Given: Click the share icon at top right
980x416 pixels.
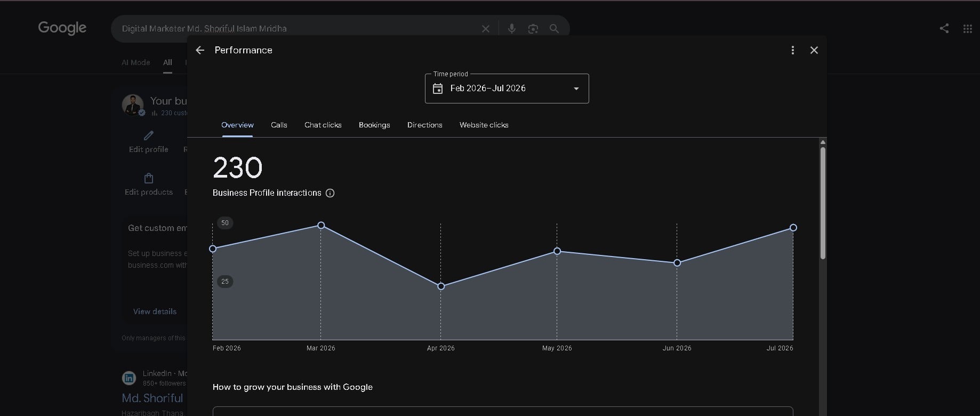Looking at the screenshot, I should click(944, 28).
